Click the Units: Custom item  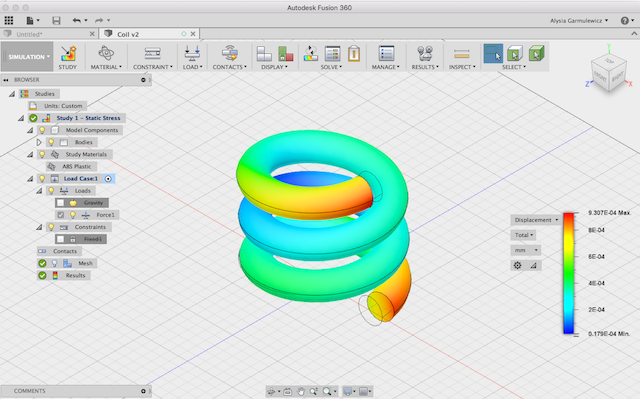63,106
